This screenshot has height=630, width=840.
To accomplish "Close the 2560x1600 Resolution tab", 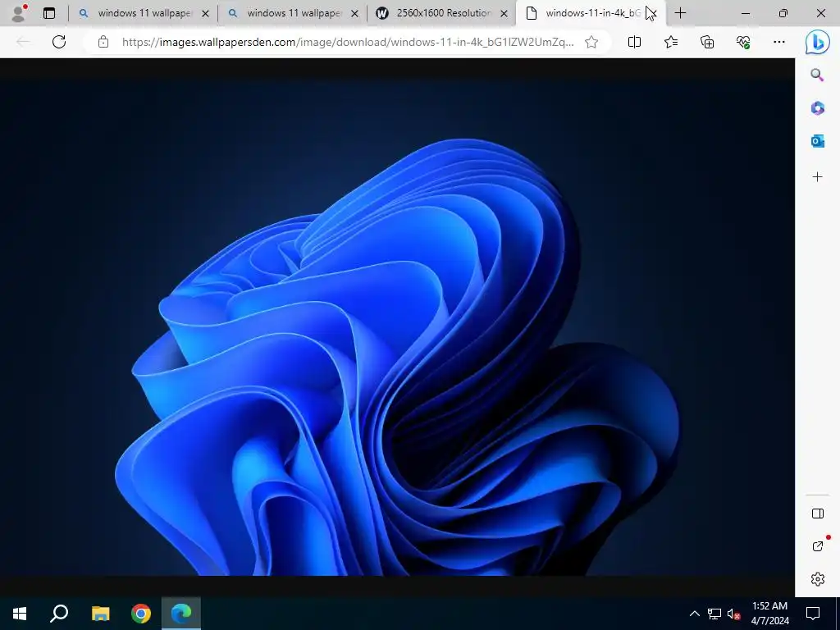I will click(504, 14).
